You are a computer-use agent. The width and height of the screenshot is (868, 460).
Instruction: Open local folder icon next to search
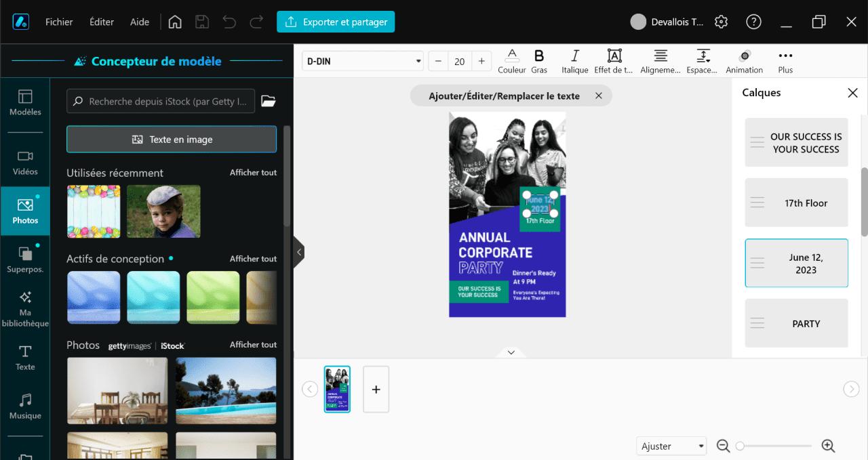269,101
